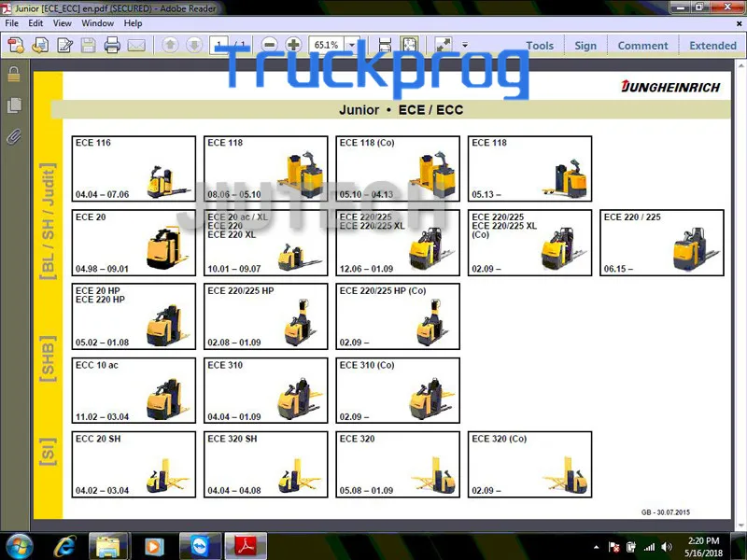Screen dimensions: 747x560
Task: Open the Tools pane
Action: click(540, 46)
